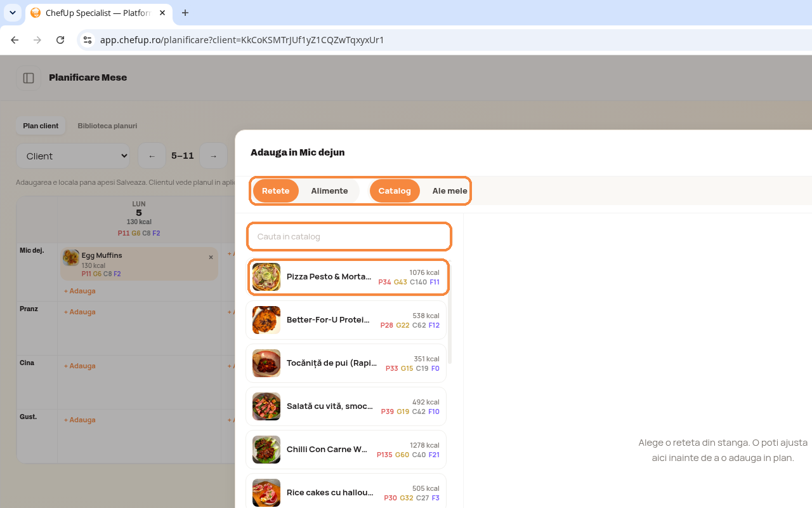This screenshot has width=812, height=508.
Task: Select the Plan client tab
Action: tap(41, 126)
